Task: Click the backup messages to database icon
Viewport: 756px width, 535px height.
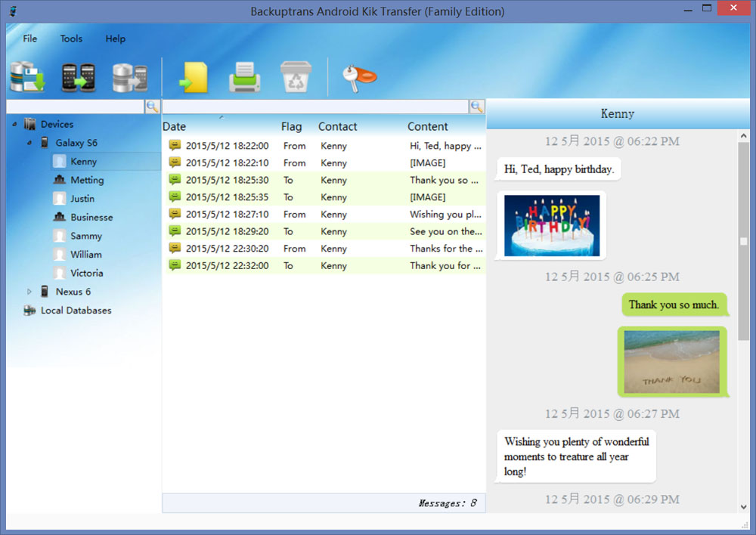Action: tap(28, 76)
